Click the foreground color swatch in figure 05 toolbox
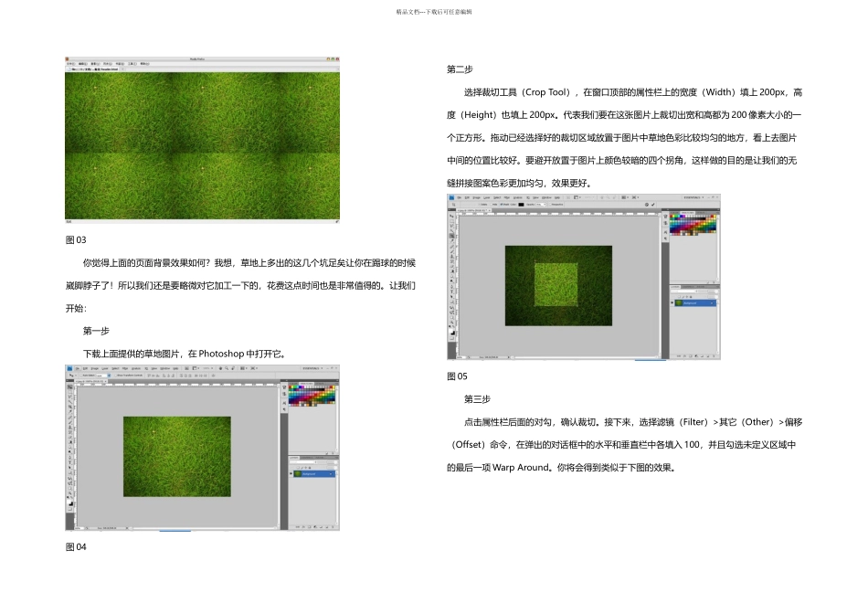 [450, 331]
